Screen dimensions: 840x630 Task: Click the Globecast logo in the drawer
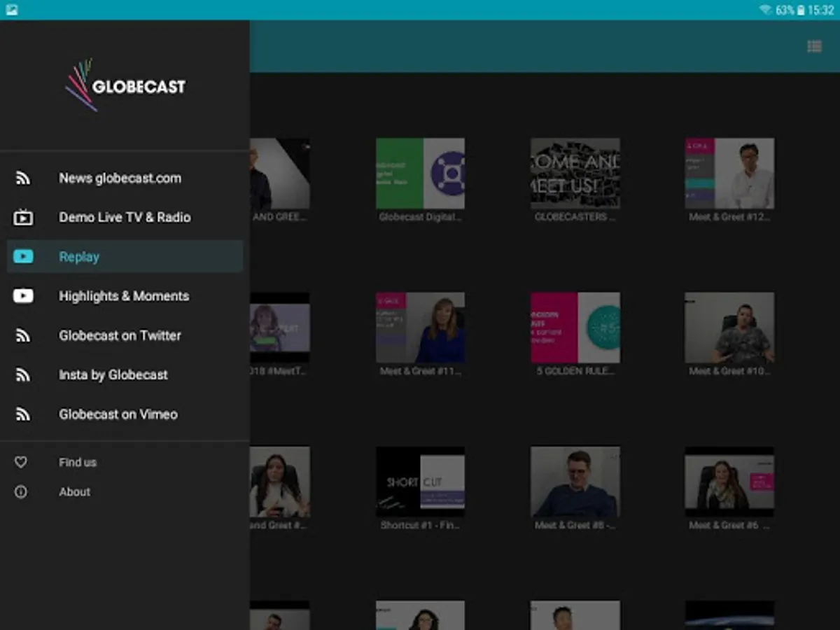(125, 85)
